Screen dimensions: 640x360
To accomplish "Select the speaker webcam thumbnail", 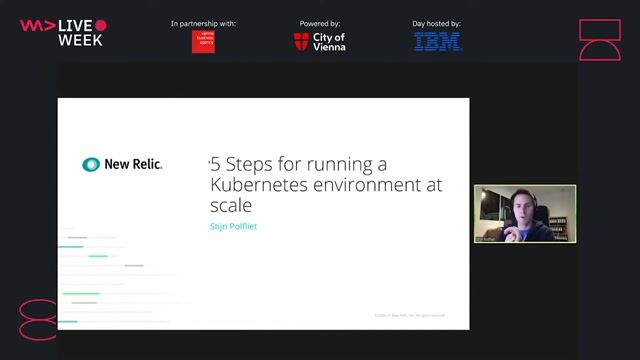I will click(x=525, y=213).
